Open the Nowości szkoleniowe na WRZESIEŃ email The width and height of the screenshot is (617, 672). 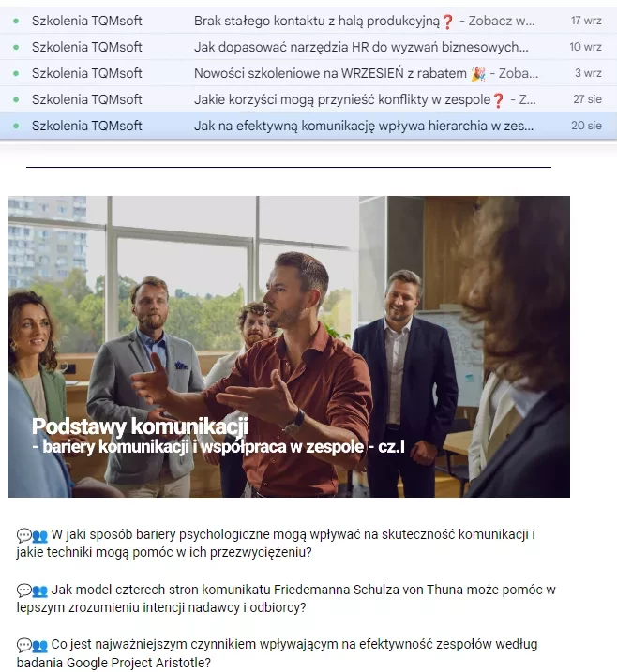(308, 73)
